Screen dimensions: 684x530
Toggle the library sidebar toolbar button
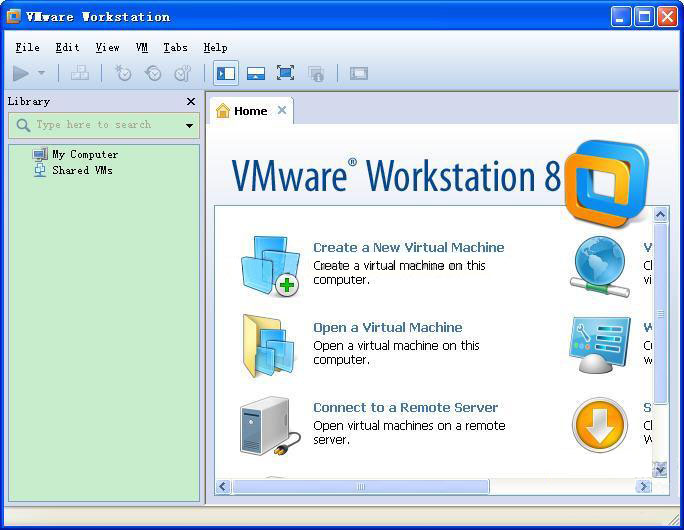(x=226, y=73)
